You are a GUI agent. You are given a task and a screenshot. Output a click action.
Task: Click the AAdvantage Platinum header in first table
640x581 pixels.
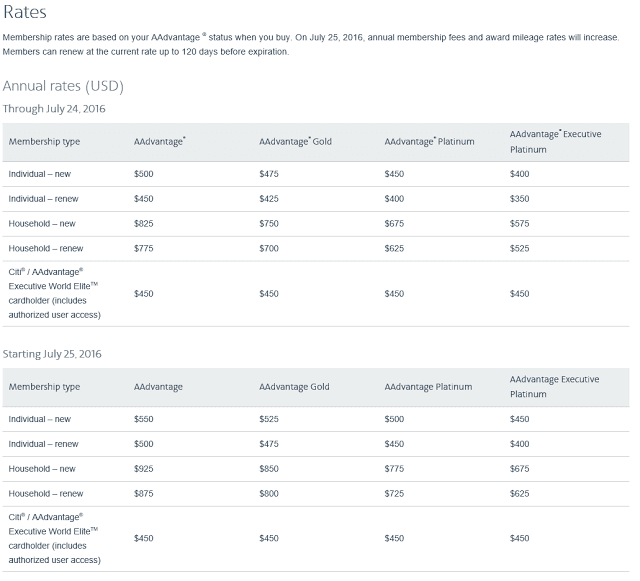tap(429, 141)
